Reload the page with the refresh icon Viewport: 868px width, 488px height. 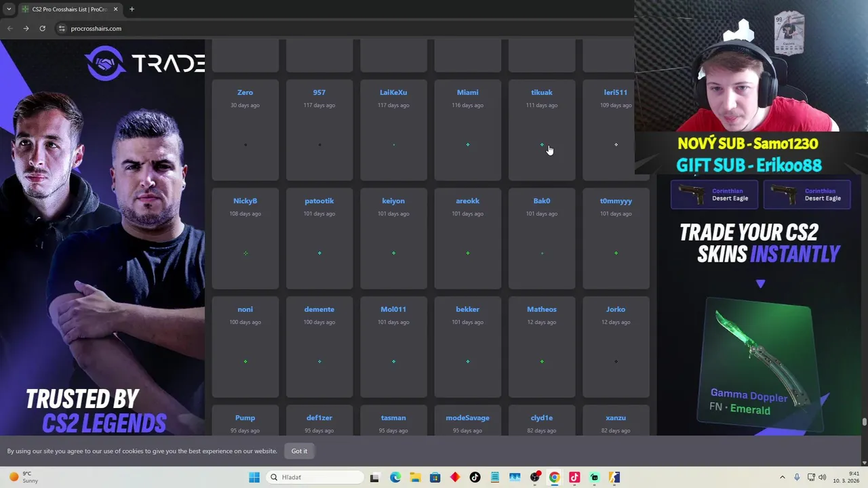click(x=42, y=28)
